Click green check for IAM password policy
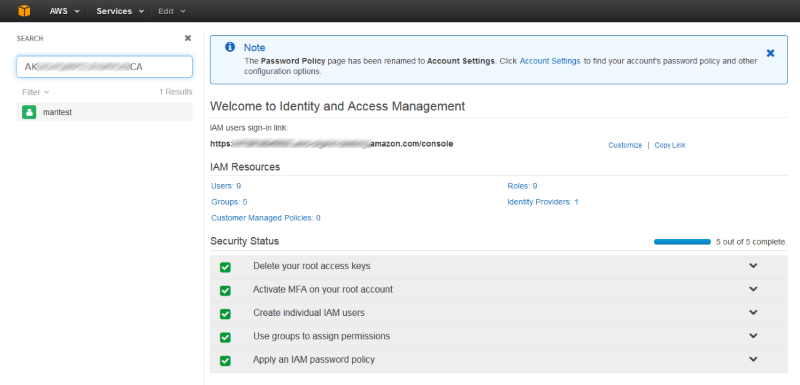This screenshot has width=800, height=385. (x=225, y=361)
